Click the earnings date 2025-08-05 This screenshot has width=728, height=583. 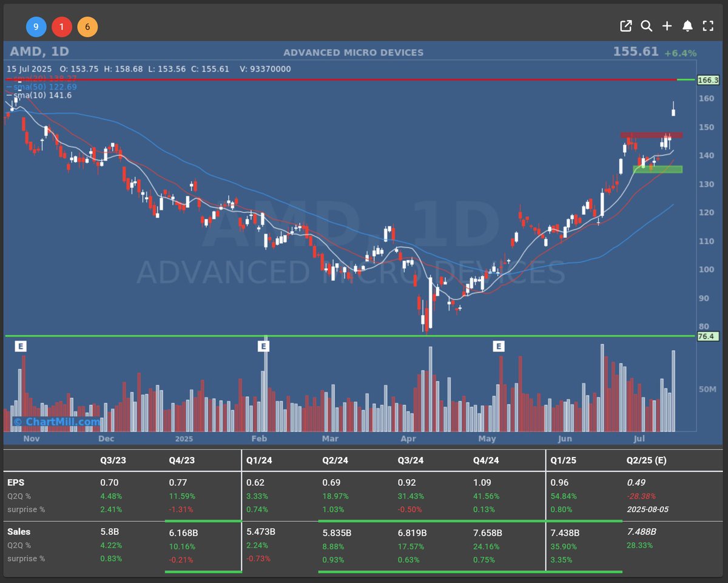pyautogui.click(x=647, y=509)
